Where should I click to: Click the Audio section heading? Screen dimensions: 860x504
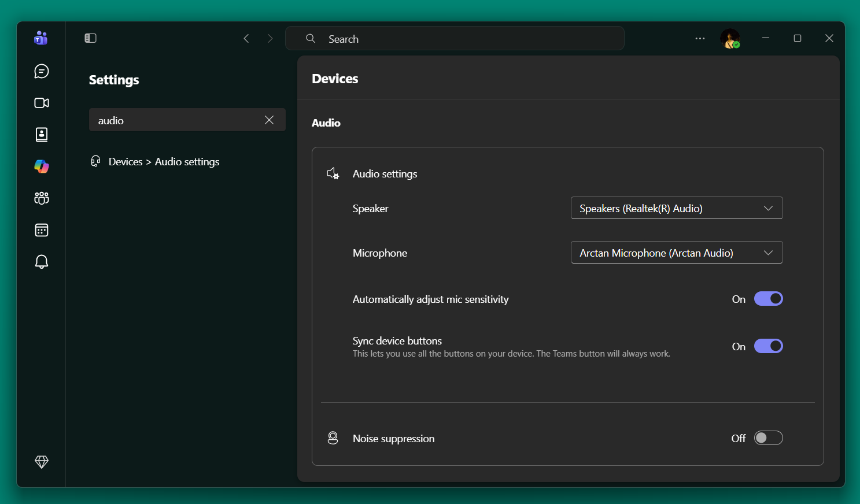click(326, 123)
